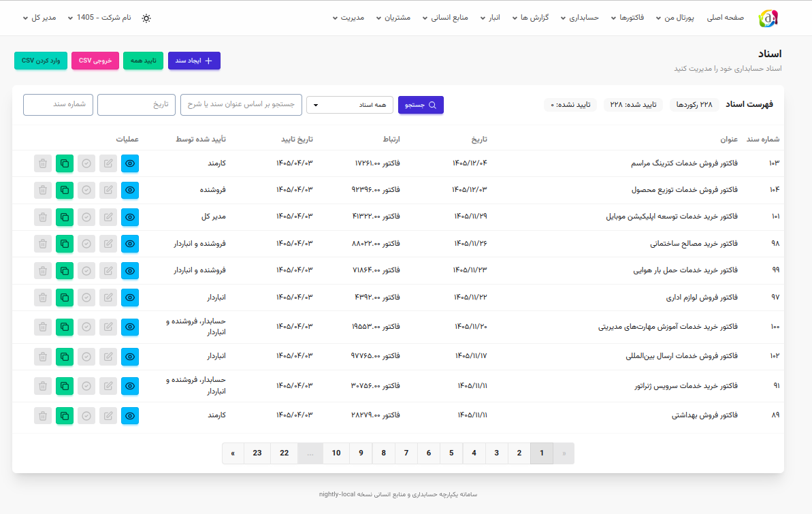Open the پورتال من menu
The width and height of the screenshot is (812, 514).
point(675,18)
